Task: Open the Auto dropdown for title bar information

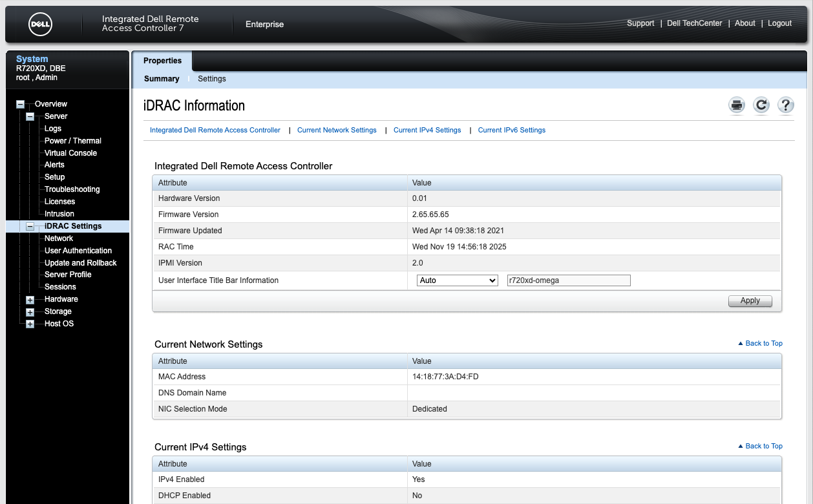Action: pyautogui.click(x=457, y=280)
